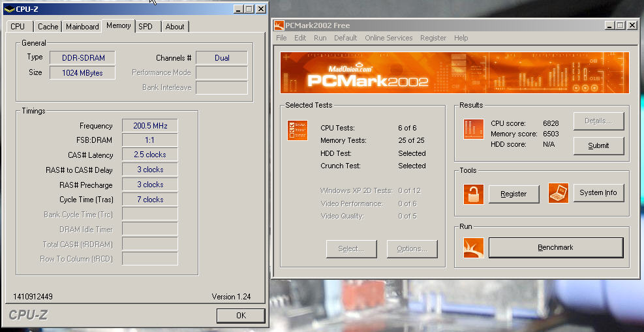
Task: Select the Memory tab in CPU-Z
Action: point(118,25)
